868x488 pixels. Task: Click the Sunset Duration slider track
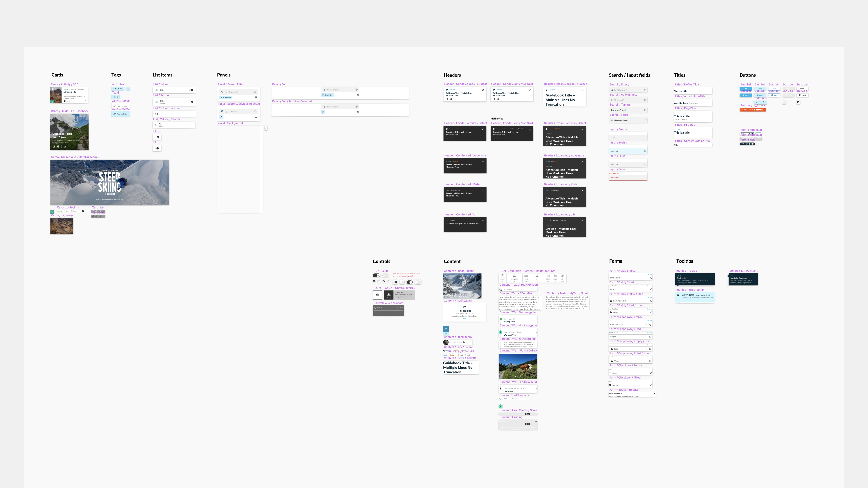pyautogui.click(x=388, y=311)
